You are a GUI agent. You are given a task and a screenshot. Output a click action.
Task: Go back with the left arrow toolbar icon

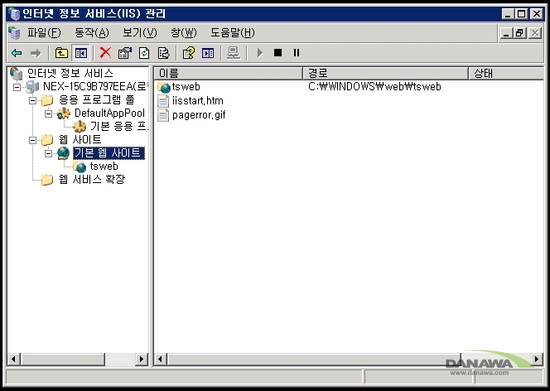[x=16, y=53]
